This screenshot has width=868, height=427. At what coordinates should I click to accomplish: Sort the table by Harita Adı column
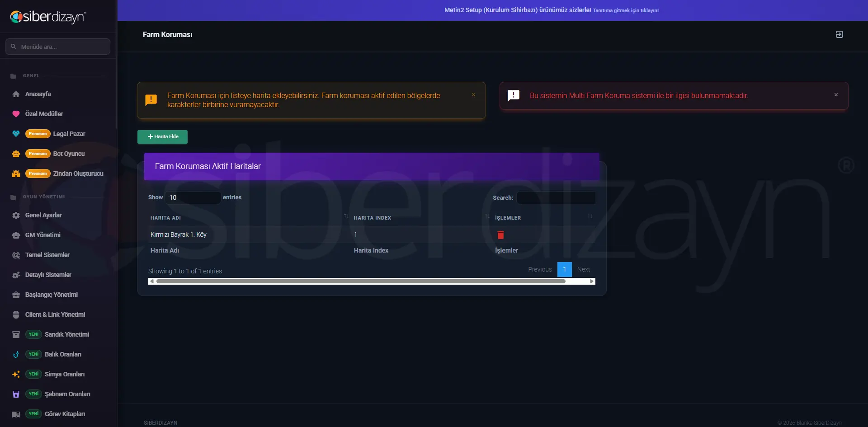pos(249,218)
